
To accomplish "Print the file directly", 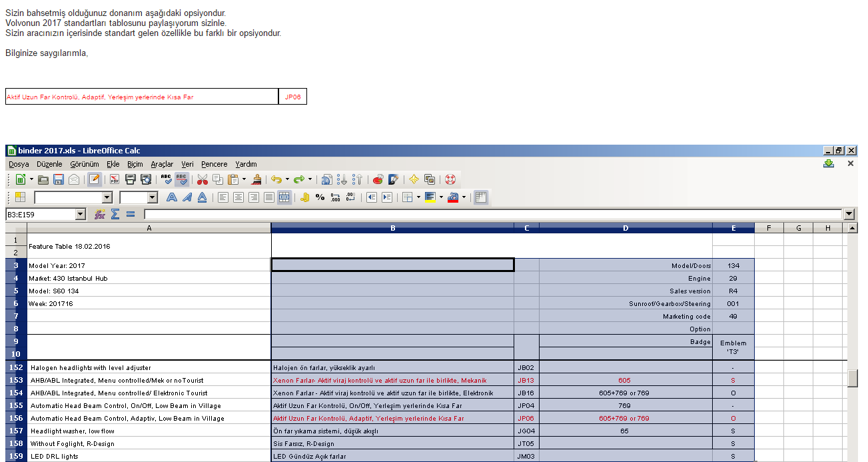I will tap(131, 179).
